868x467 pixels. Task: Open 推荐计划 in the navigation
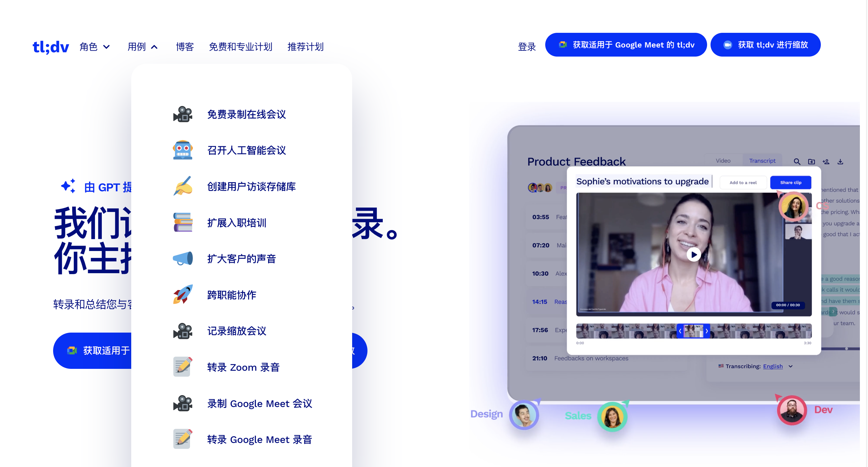point(305,47)
